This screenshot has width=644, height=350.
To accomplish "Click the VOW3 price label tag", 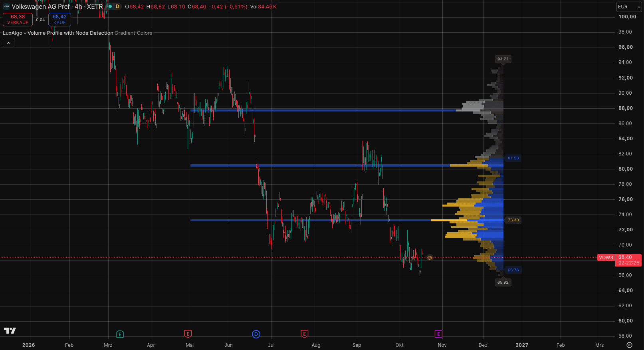I will 606,258.
